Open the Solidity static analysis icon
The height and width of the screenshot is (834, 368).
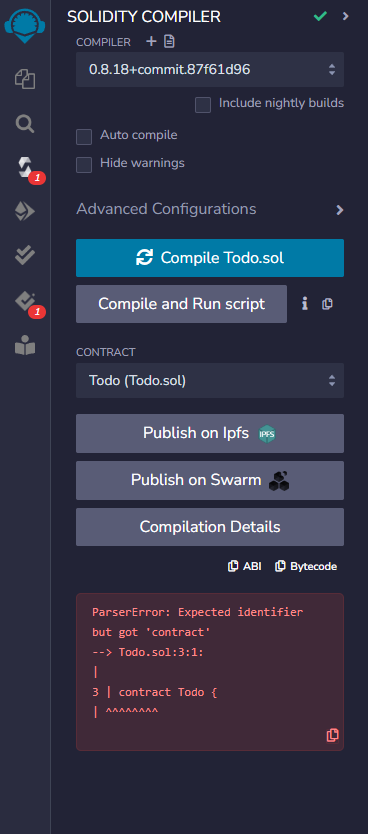coord(25,302)
